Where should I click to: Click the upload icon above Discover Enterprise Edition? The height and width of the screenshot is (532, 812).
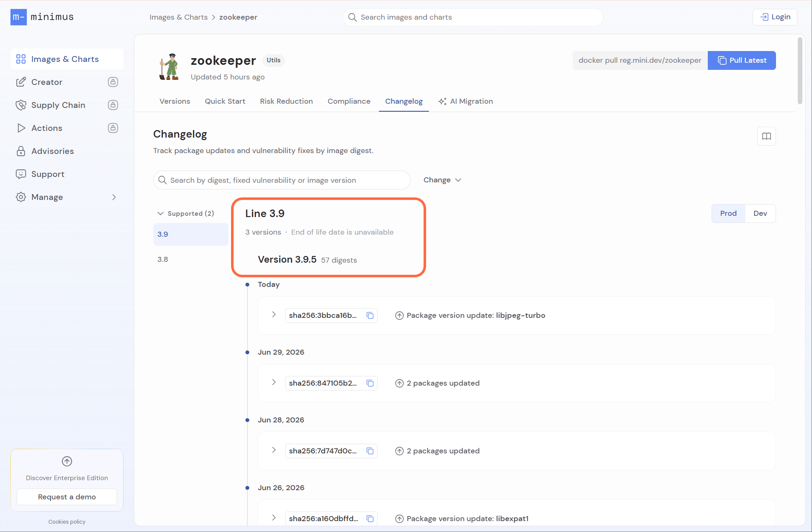tap(67, 461)
